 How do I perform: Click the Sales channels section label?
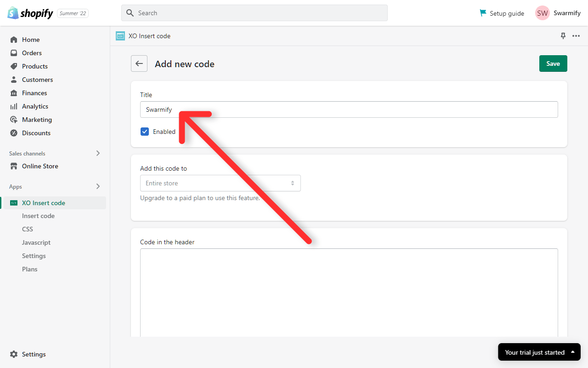pos(27,154)
